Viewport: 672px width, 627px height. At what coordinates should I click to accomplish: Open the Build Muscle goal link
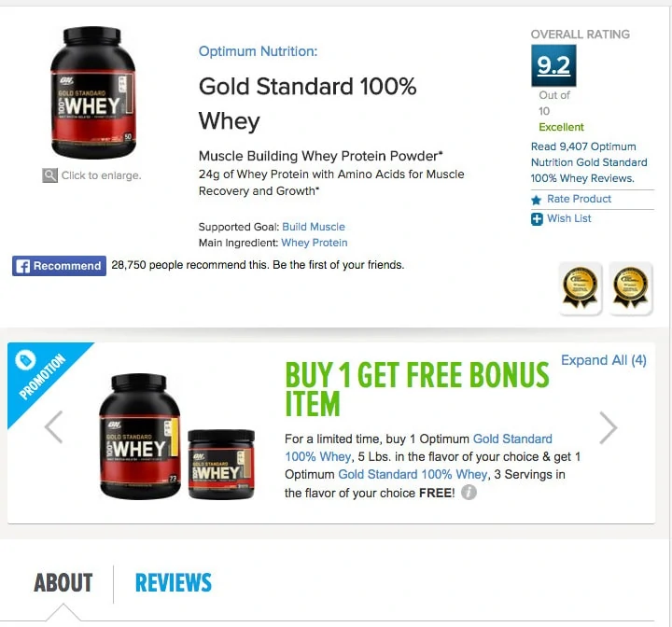click(x=314, y=227)
